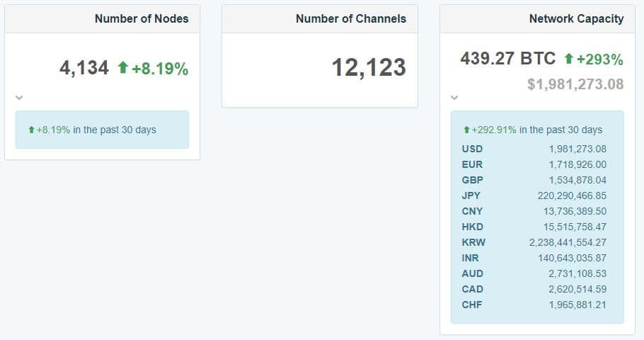Collapse the Network Capacity details chevron
The image size is (644, 340).
454,97
